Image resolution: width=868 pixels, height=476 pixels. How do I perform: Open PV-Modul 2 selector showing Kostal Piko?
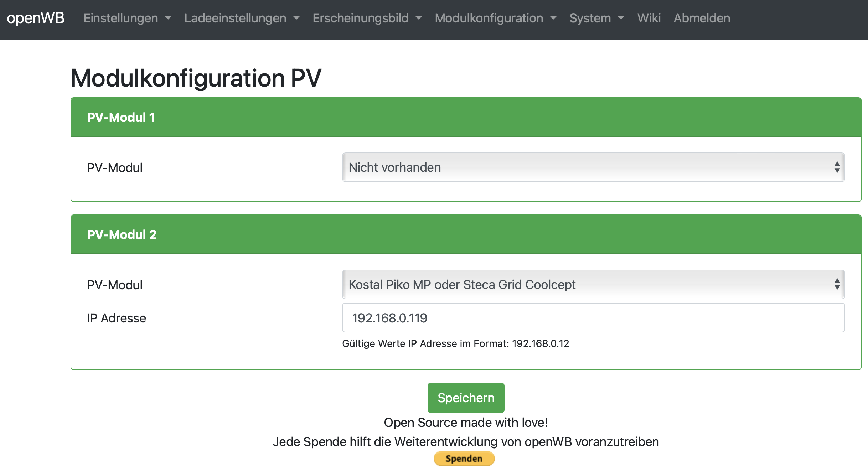pos(570,284)
